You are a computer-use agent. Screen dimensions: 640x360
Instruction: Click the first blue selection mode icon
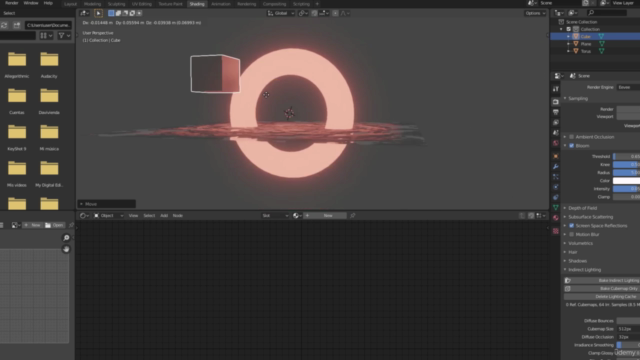[111, 13]
